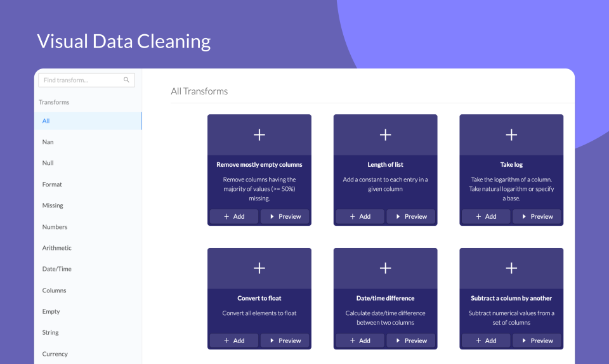Click the Take log card title

[x=511, y=164]
